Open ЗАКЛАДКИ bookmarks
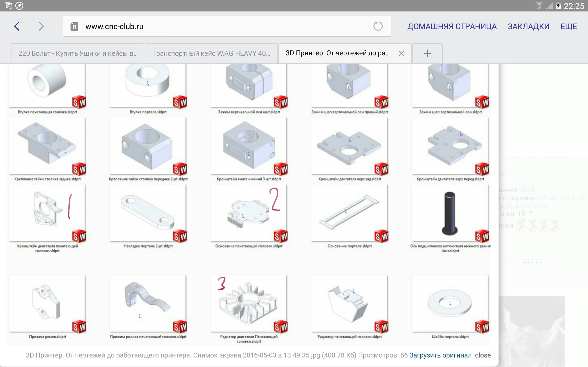Image resolution: width=588 pixels, height=367 pixels. [x=529, y=26]
